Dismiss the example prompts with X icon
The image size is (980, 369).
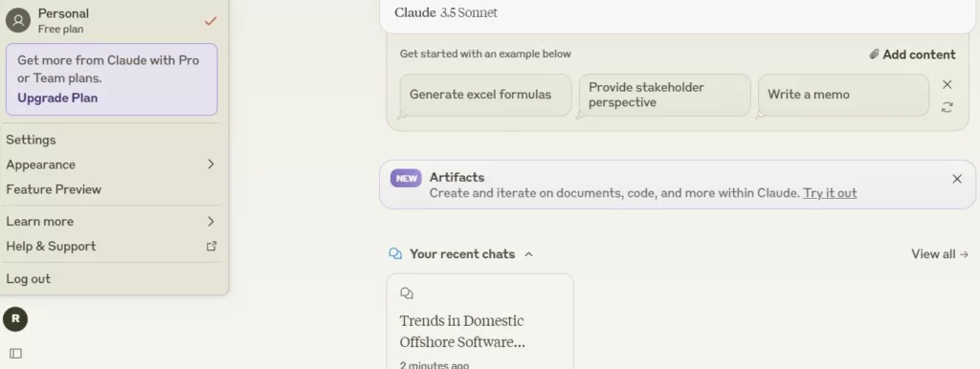click(x=947, y=84)
